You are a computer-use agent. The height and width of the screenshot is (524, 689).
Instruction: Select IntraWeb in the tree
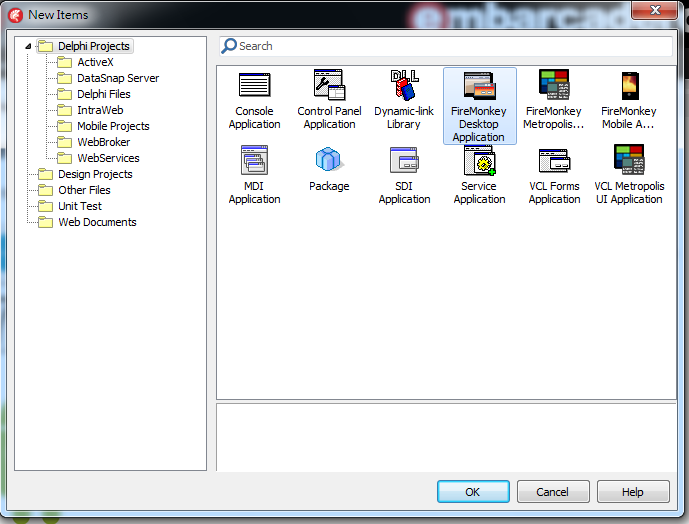(x=100, y=110)
